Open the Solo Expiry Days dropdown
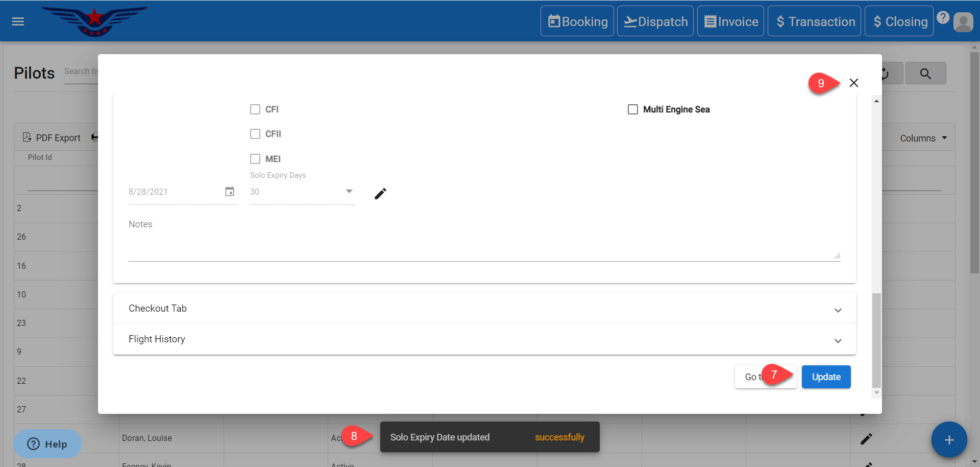Screen dimensions: 980x467 (x=349, y=192)
